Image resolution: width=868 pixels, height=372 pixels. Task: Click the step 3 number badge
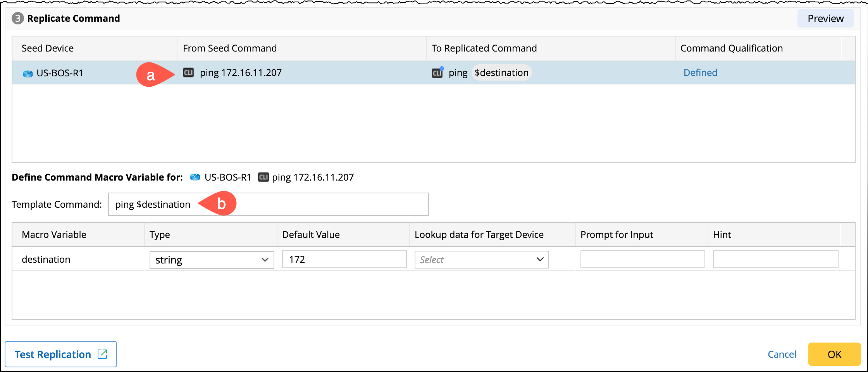tap(17, 19)
